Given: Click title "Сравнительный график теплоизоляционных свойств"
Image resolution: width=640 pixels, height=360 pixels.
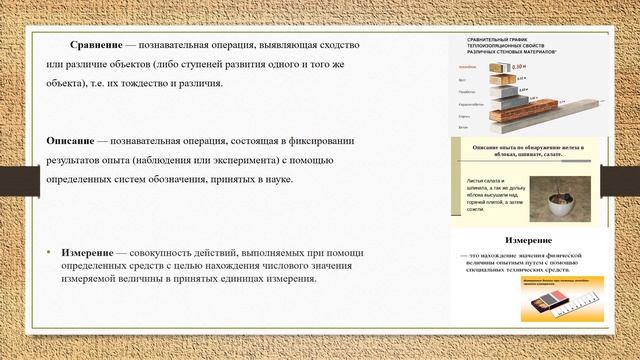Looking at the screenshot, I should tap(512, 46).
